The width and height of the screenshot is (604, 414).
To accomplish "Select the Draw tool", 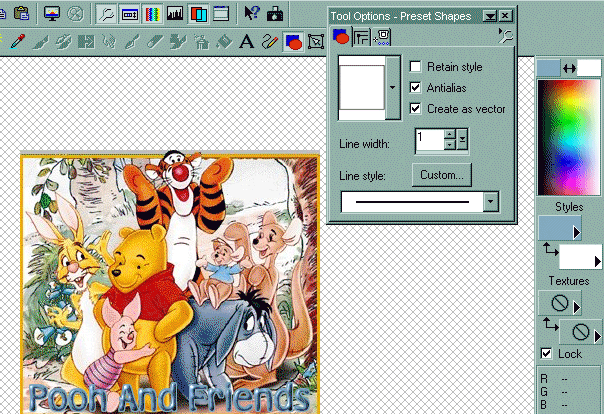I will [x=270, y=42].
